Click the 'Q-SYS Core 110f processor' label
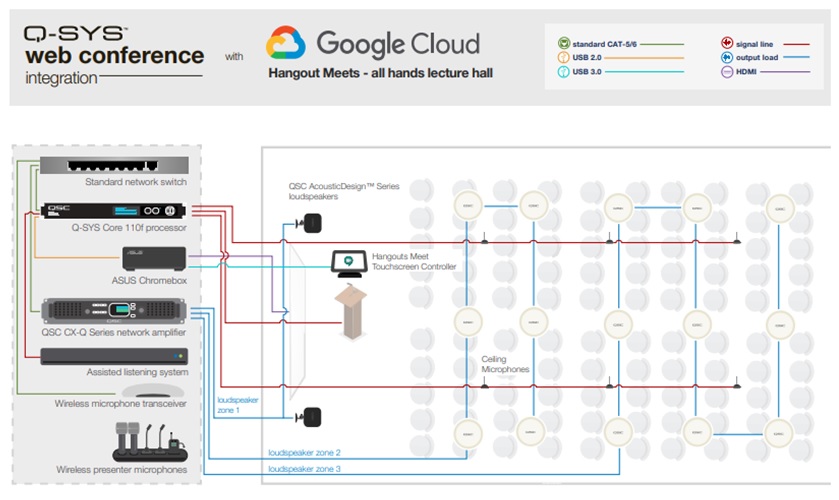Viewport: 839px width, 500px height. click(129, 228)
